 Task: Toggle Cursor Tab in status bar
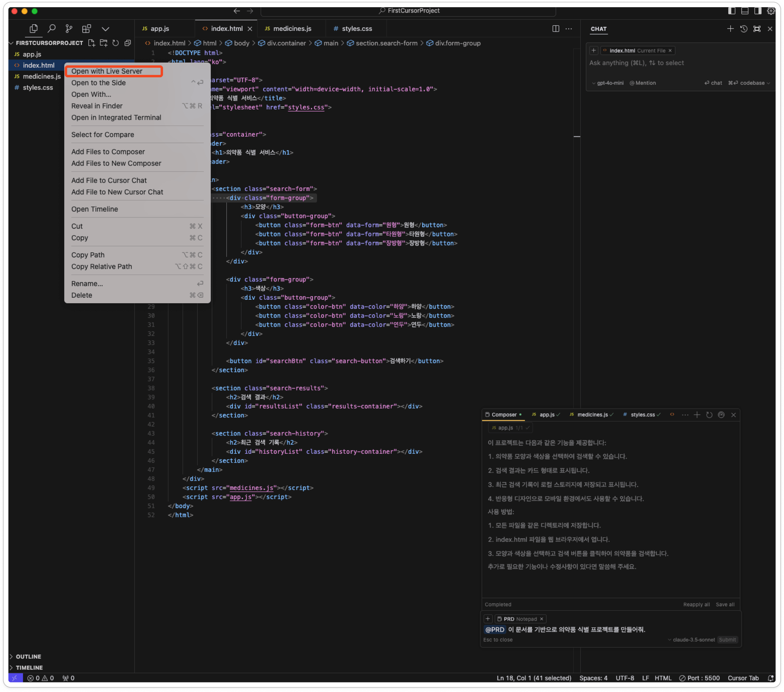[x=743, y=678]
